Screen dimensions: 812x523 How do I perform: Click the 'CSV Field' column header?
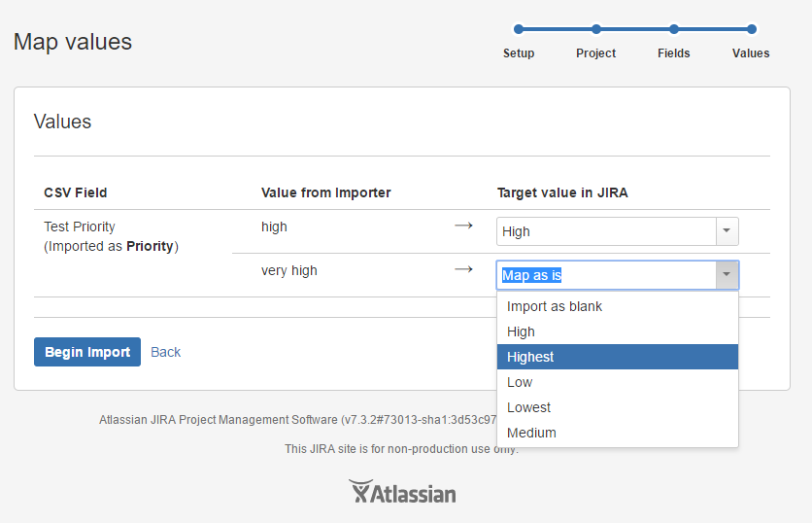[x=76, y=192]
